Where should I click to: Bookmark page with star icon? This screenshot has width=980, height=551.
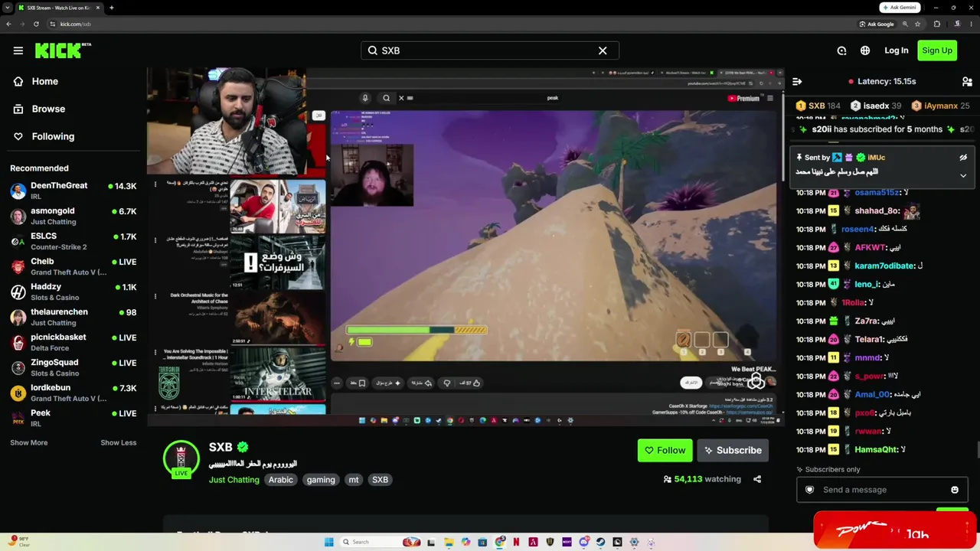[x=917, y=24]
